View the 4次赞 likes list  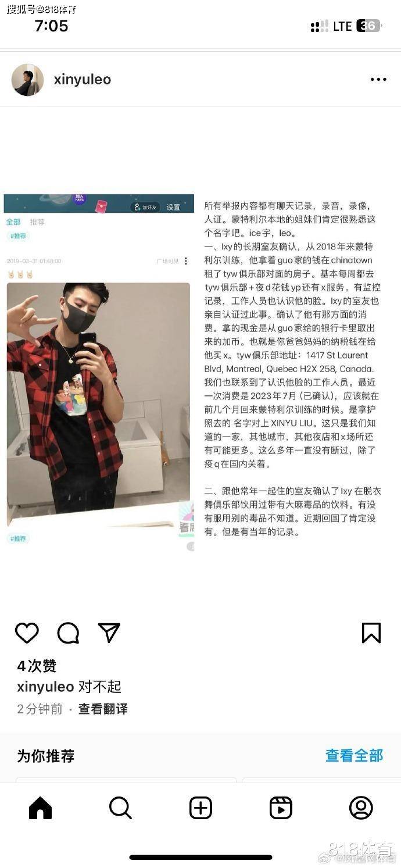tap(37, 666)
